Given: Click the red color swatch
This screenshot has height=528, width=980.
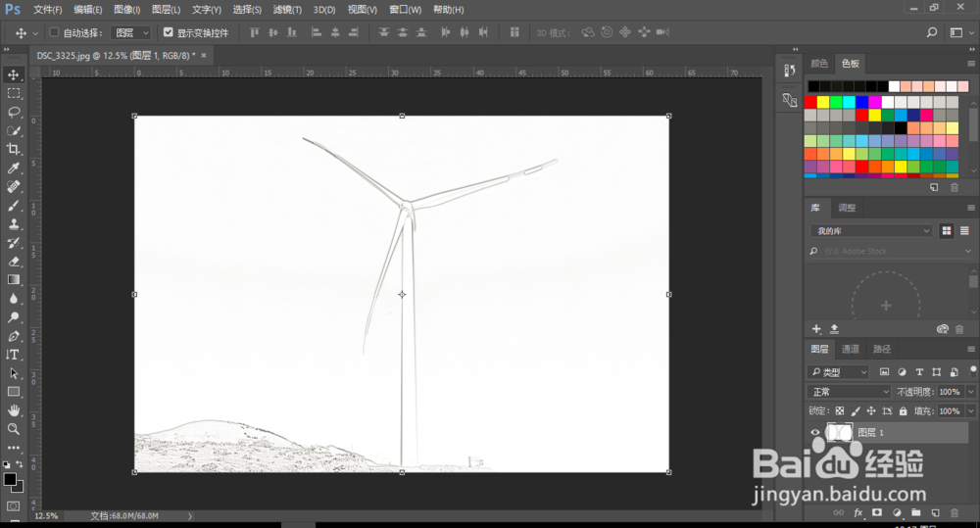Looking at the screenshot, I should pos(810,102).
